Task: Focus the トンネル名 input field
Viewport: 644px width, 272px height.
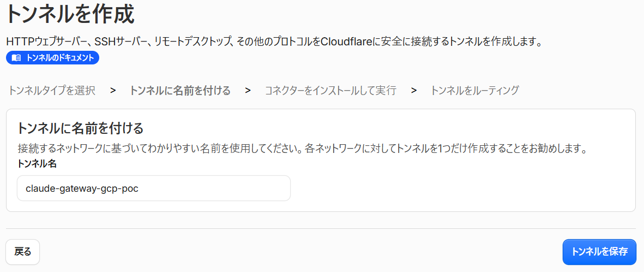Action: pyautogui.click(x=154, y=188)
